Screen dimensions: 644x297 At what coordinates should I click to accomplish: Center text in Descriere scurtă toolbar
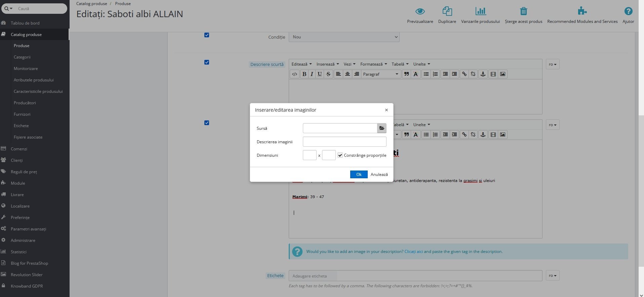[x=348, y=74]
